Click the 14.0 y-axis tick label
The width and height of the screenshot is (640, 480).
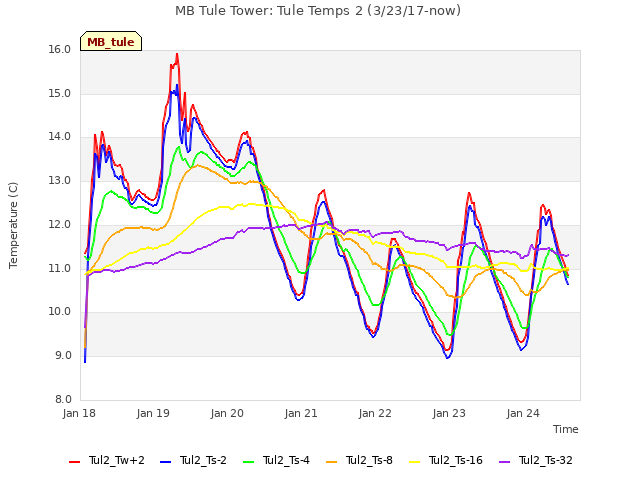(60, 137)
